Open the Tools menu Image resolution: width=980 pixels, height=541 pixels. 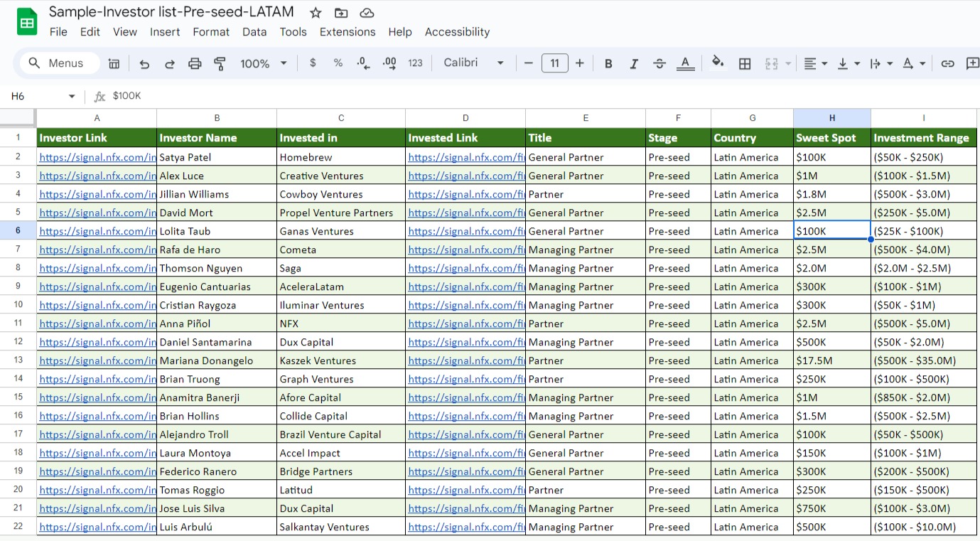[x=293, y=32]
